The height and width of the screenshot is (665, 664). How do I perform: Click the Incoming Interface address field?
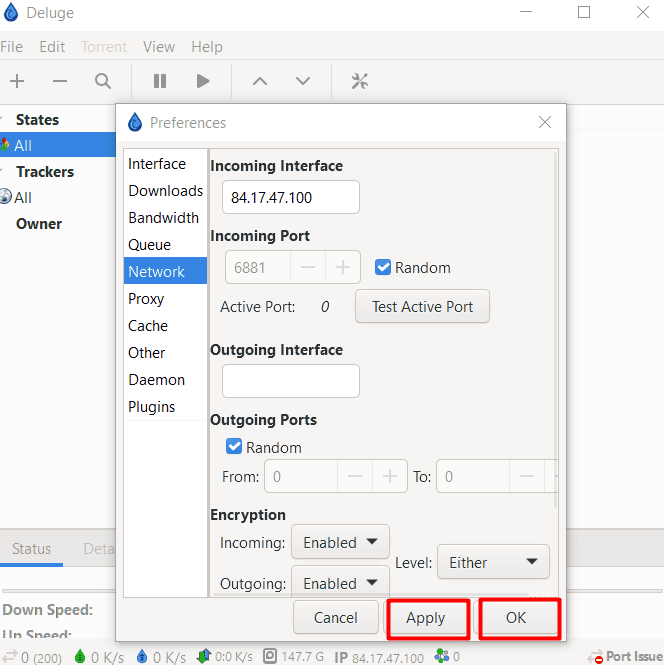290,197
